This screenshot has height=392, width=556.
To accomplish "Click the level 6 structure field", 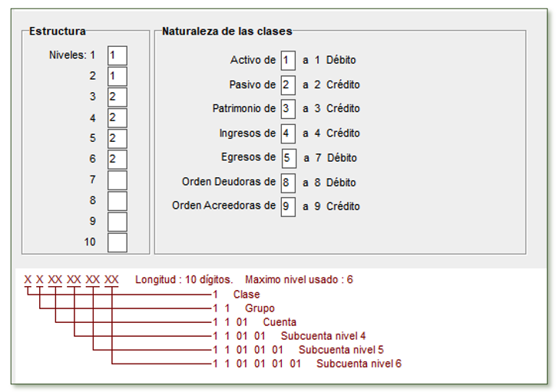I will click(x=117, y=160).
